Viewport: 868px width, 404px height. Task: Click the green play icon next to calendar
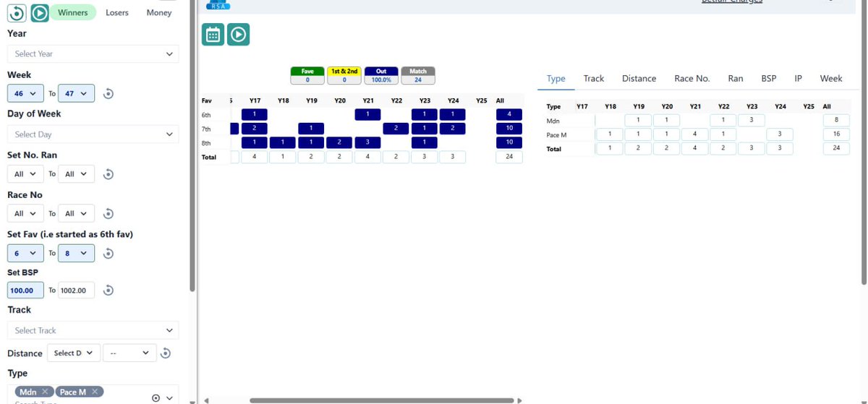[x=238, y=35]
